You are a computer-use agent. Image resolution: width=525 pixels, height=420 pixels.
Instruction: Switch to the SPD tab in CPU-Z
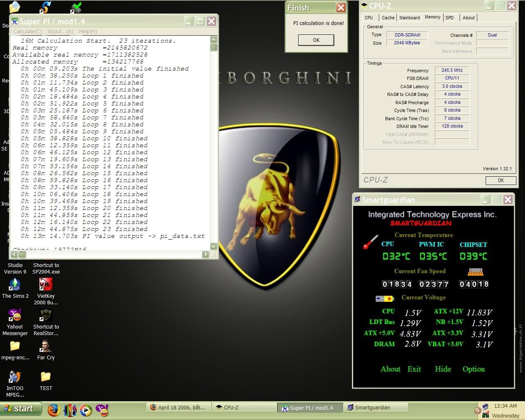[x=450, y=18]
